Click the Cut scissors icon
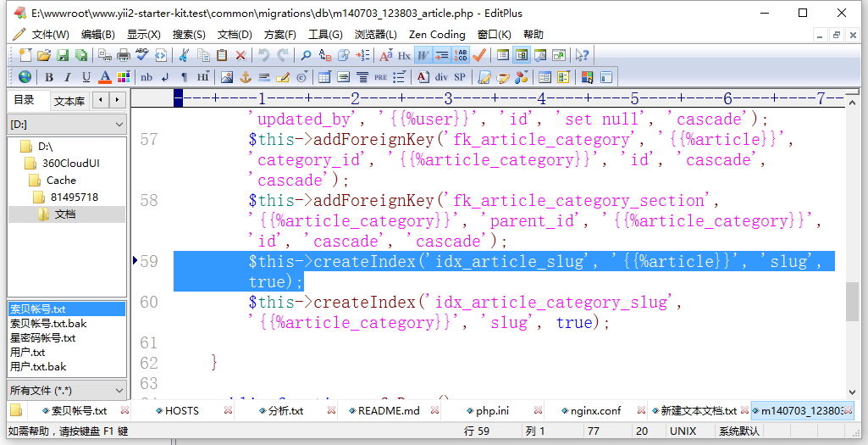Image resolution: width=868 pixels, height=445 pixels. coord(184,55)
